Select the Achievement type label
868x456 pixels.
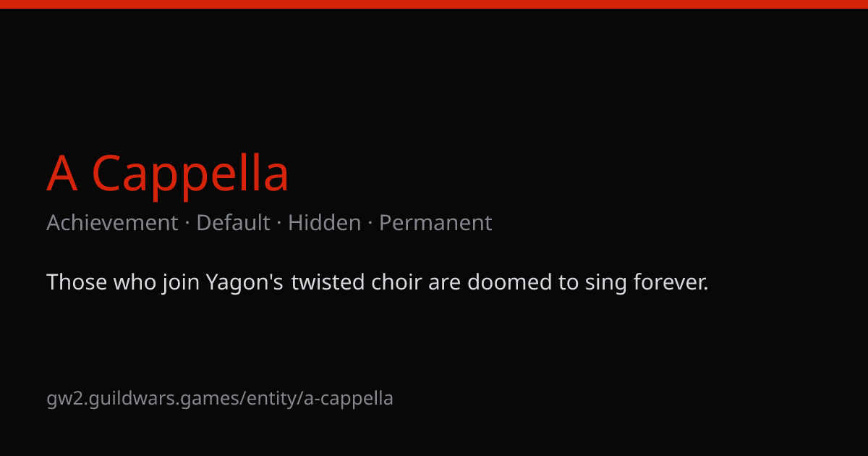pos(112,223)
